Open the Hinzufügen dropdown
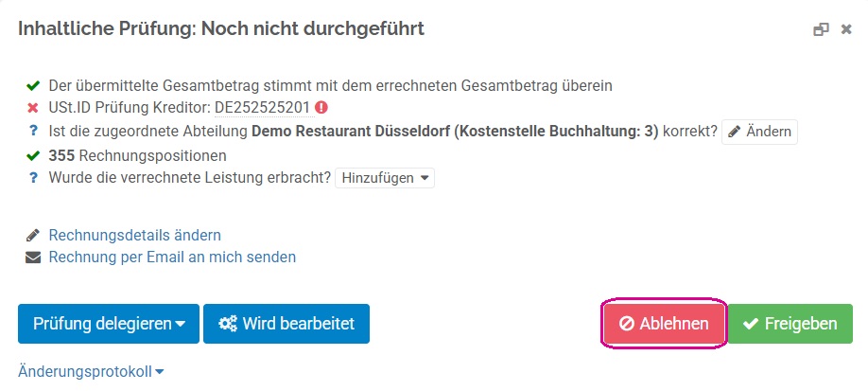Screen dimensions: 868x391 tap(385, 178)
